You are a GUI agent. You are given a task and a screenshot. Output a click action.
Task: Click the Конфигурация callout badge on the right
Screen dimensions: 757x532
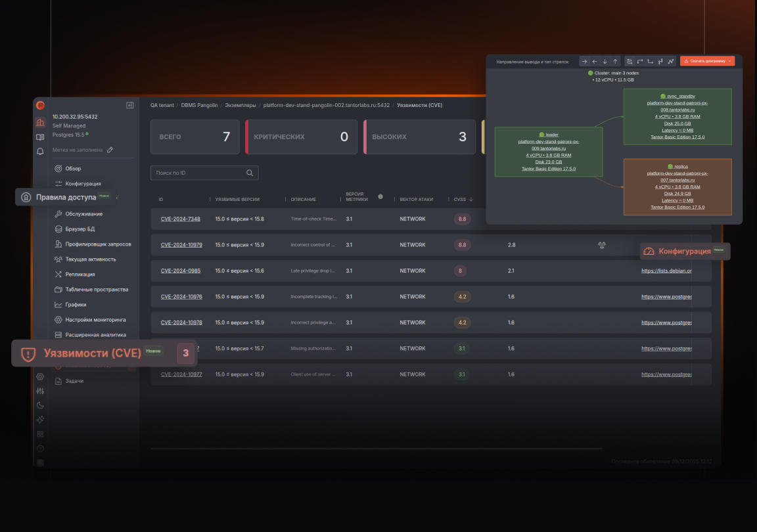(x=685, y=251)
